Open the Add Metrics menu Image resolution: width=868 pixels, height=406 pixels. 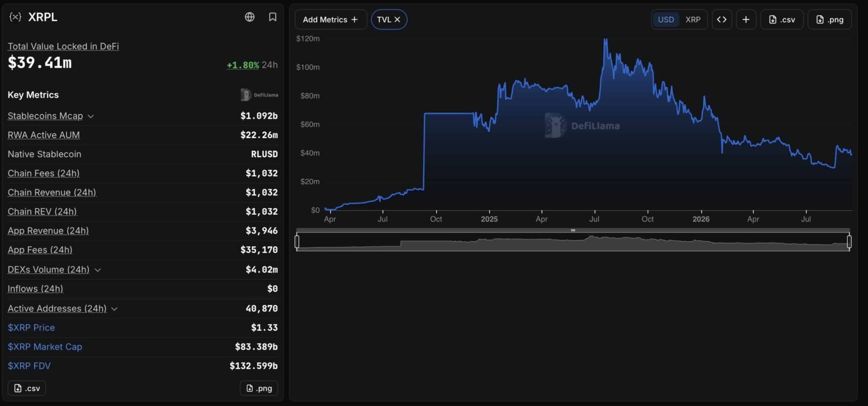(330, 19)
